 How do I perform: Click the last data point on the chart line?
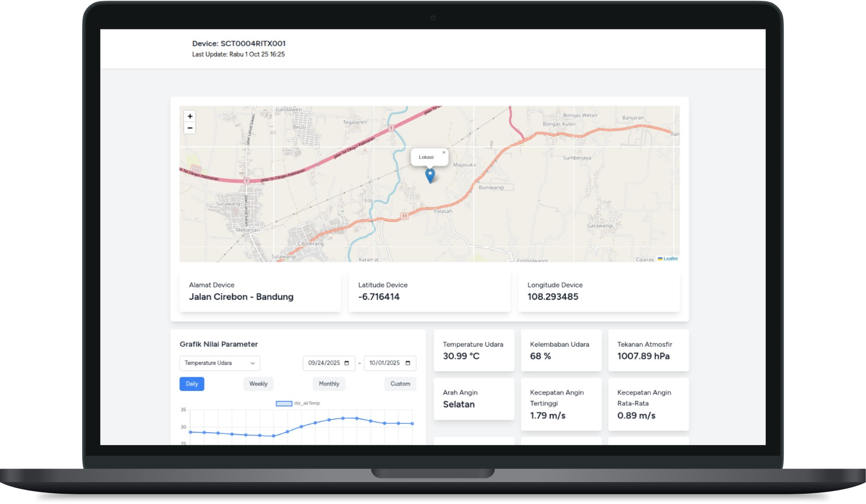pyautogui.click(x=412, y=423)
